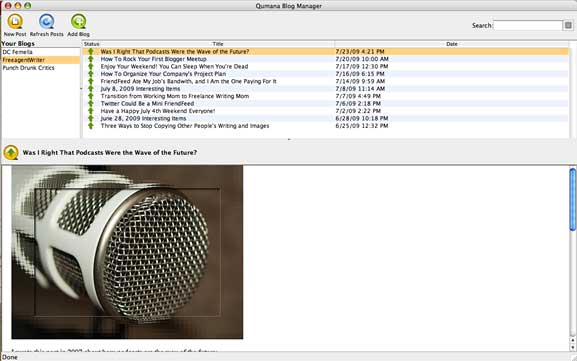Click the Add Blog toolbar icon
Viewport: 577px width, 361px height.
(78, 22)
